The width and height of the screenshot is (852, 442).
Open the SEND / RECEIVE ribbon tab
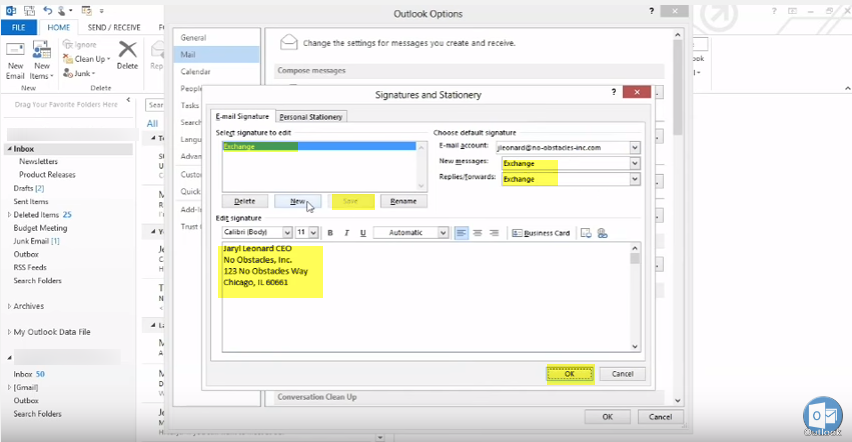click(x=114, y=27)
